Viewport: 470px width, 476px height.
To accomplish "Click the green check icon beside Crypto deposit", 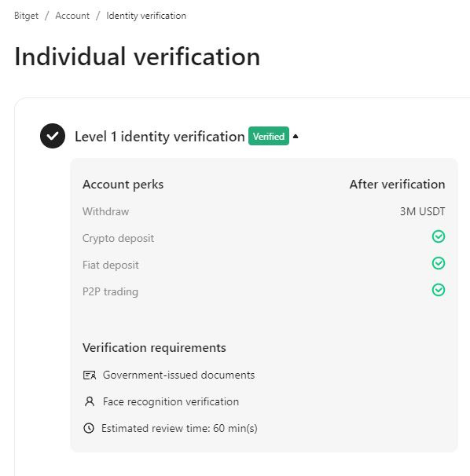I will [439, 236].
